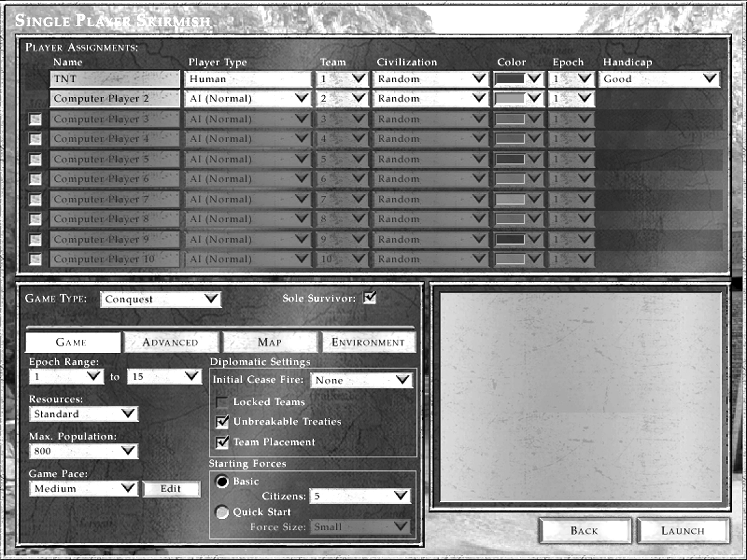747x560 pixels.
Task: Check the Locked Teams option
Action: click(x=222, y=402)
